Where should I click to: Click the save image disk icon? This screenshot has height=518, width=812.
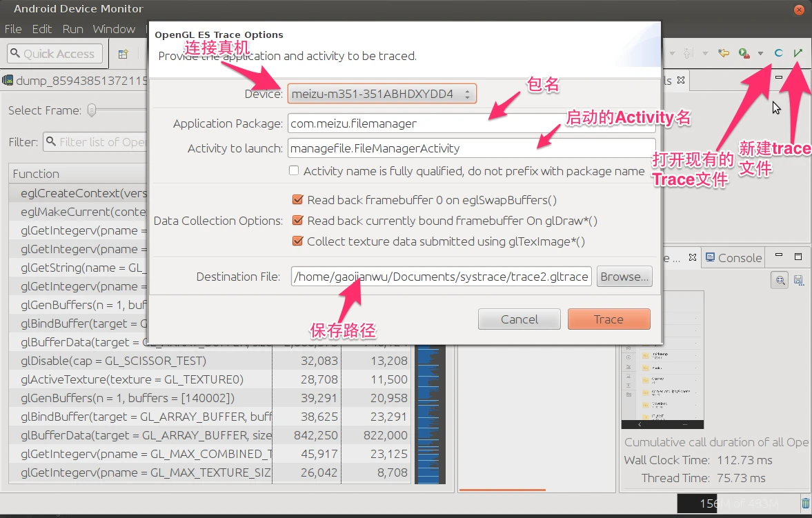click(798, 279)
